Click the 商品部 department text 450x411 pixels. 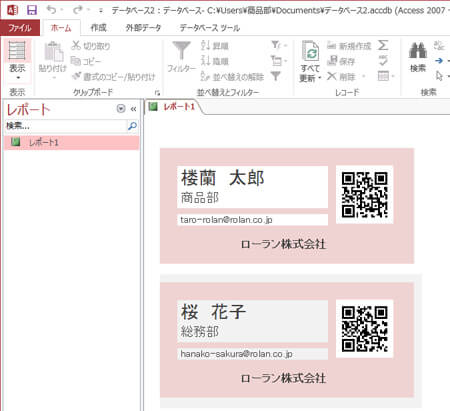(x=200, y=197)
